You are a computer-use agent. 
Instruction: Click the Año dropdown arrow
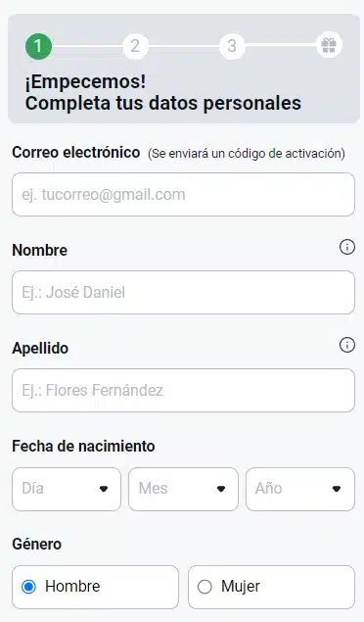(x=337, y=489)
